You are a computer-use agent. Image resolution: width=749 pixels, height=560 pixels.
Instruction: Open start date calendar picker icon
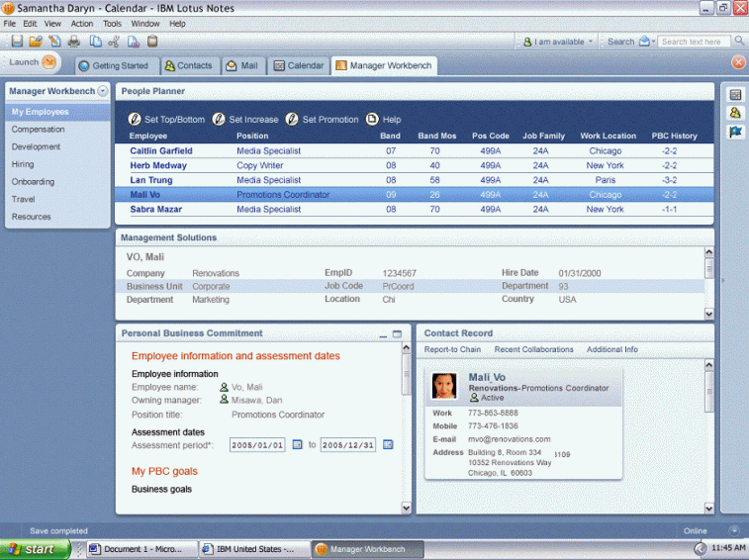295,444
